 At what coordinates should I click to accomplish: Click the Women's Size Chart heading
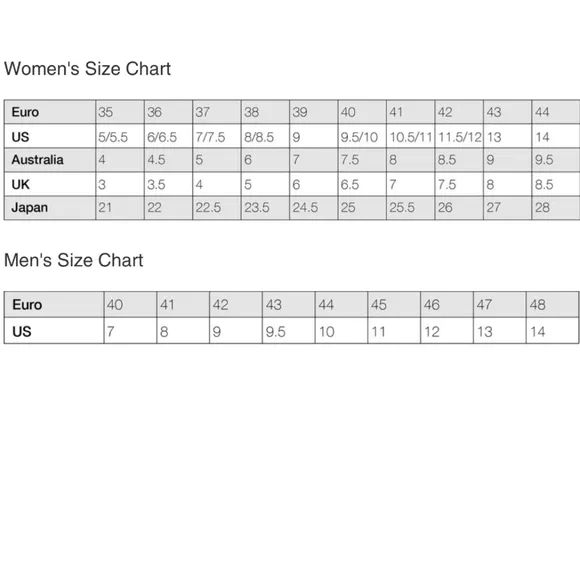coord(87,68)
